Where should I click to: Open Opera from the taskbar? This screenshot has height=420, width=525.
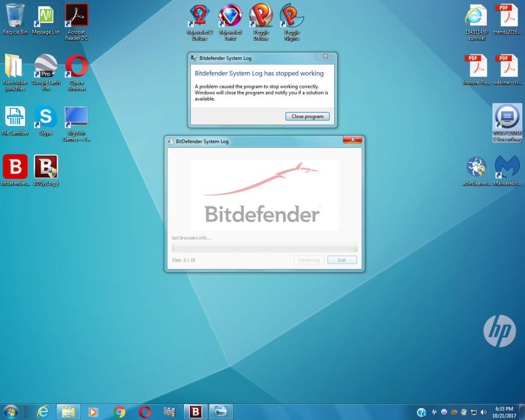pos(144,412)
